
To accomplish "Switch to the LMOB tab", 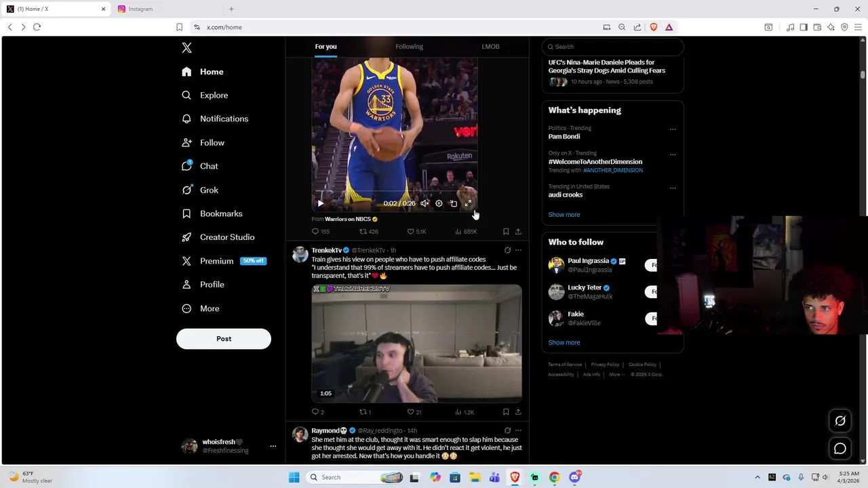I will (x=490, y=47).
